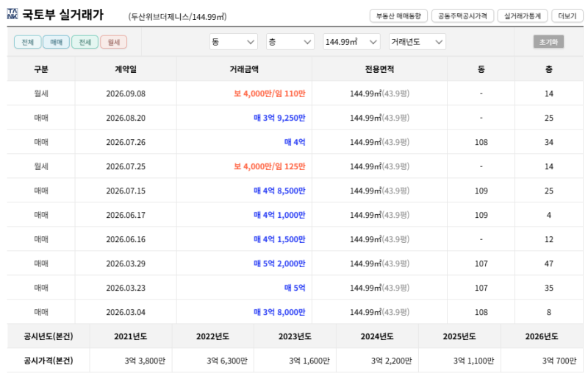Click price 매 3억 9,250만

[x=279, y=118]
